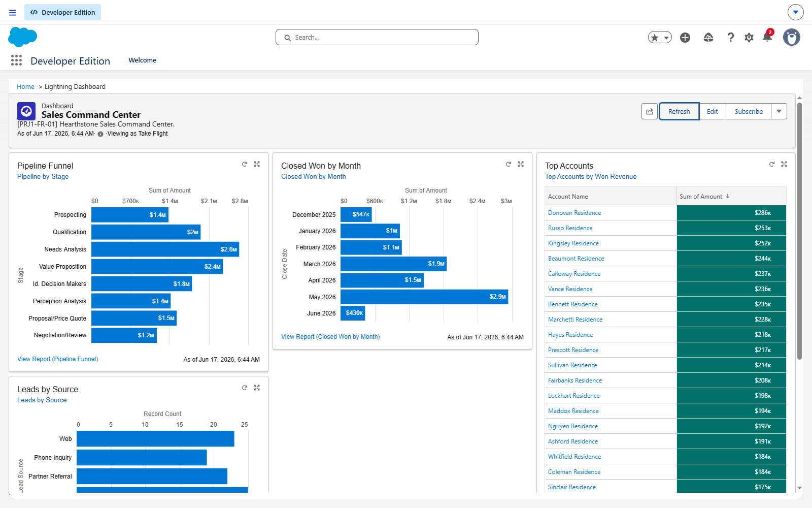The image size is (812, 508).
Task: Open more dashboard actions dropdown
Action: point(779,111)
